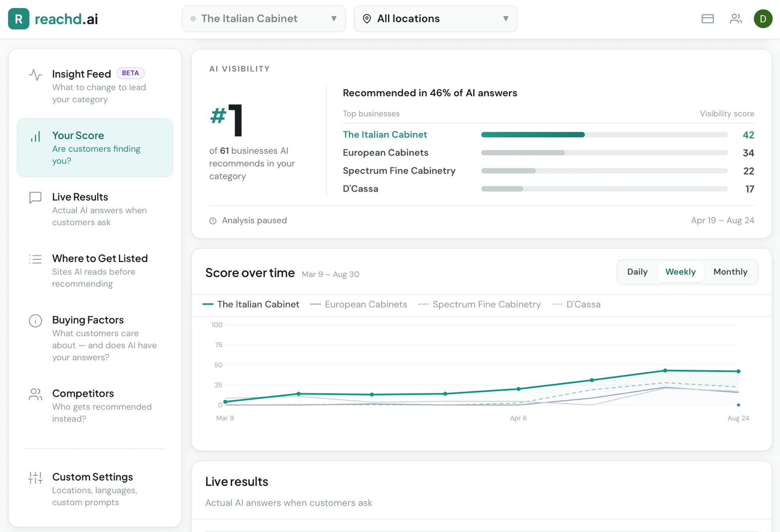Toggle D'Cassa chart legend series
Image resolution: width=780 pixels, height=532 pixels.
click(x=576, y=304)
